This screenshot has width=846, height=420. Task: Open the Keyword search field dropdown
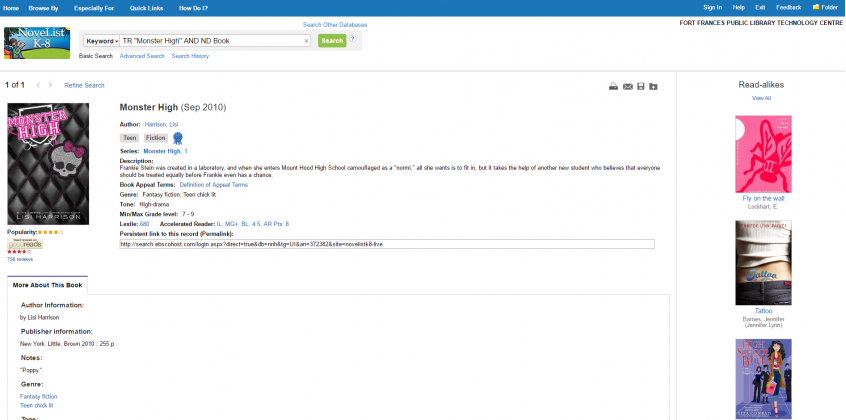(x=101, y=41)
